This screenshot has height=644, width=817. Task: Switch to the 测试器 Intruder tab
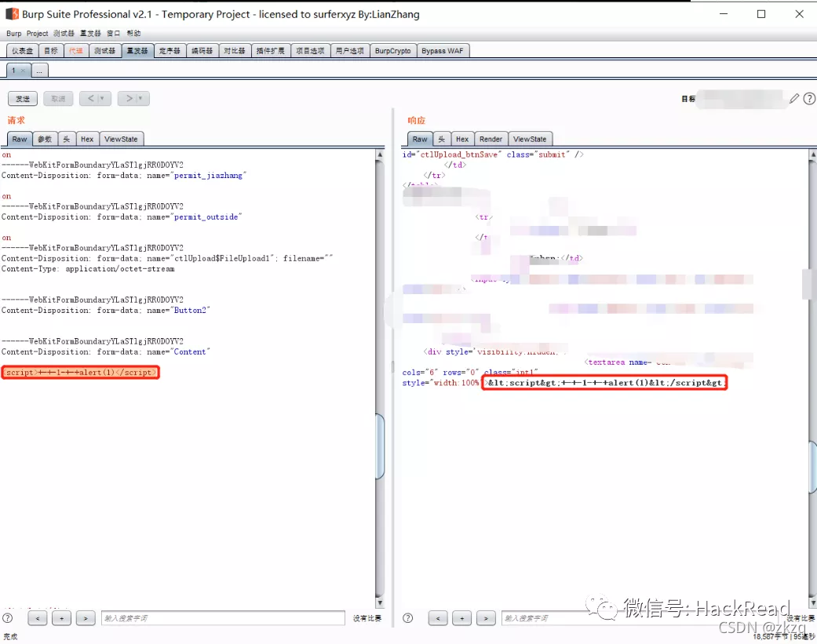click(104, 50)
